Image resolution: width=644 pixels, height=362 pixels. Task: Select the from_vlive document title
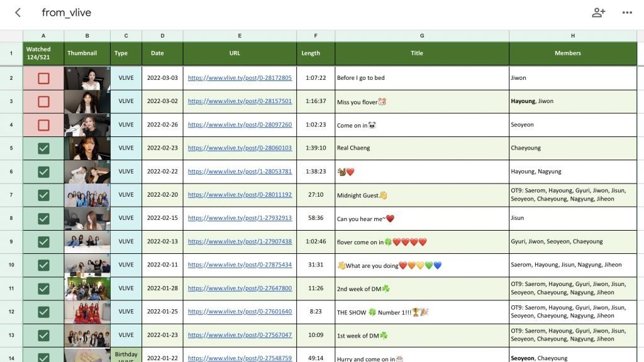pos(67,13)
